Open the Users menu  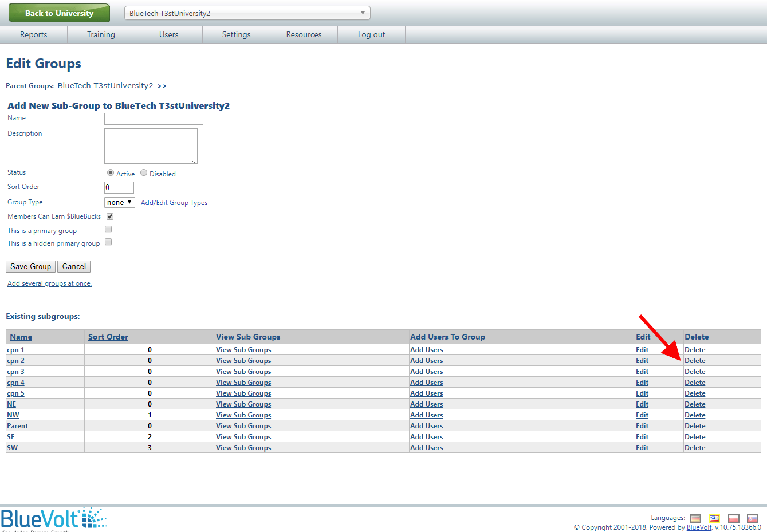click(168, 34)
